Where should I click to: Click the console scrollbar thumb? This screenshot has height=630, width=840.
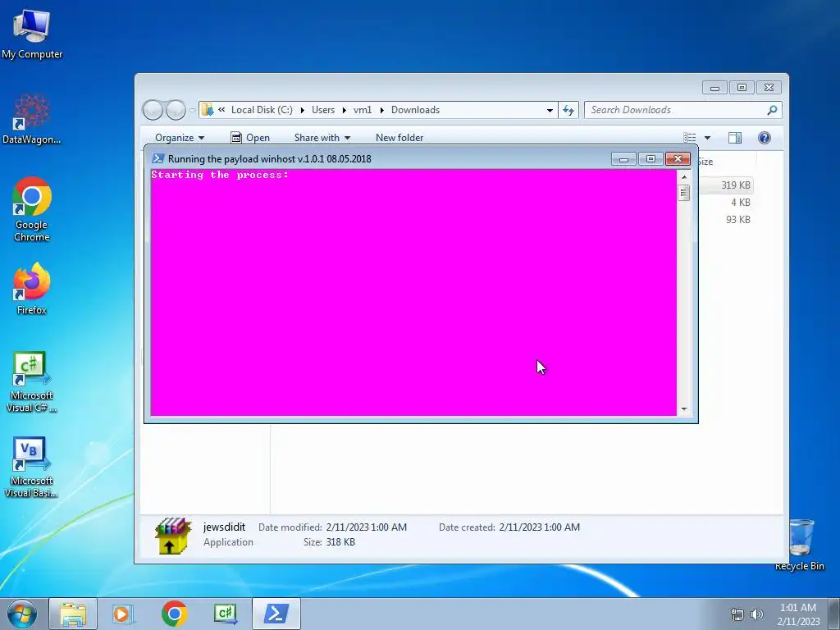[x=683, y=192]
